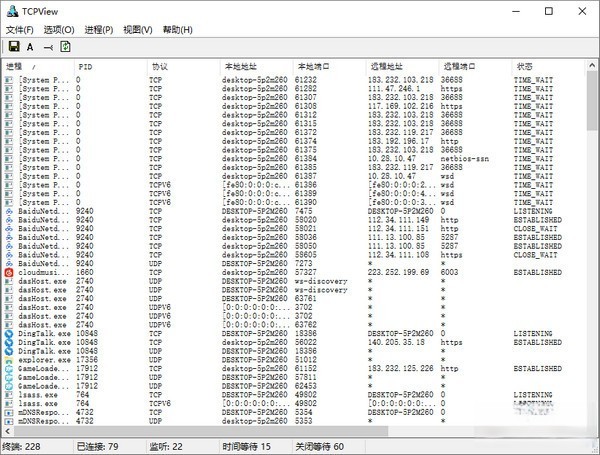Image resolution: width=600 pixels, height=455 pixels.
Task: Click the explorer.exe process icon
Action: (x=9, y=360)
